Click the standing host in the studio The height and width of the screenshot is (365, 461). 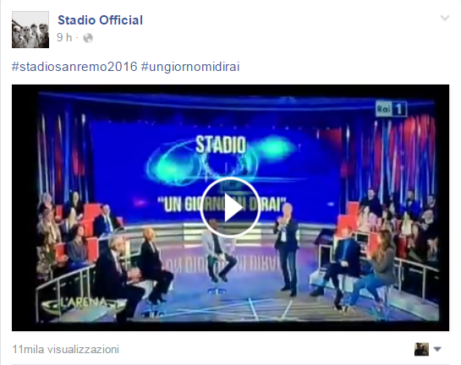(286, 249)
